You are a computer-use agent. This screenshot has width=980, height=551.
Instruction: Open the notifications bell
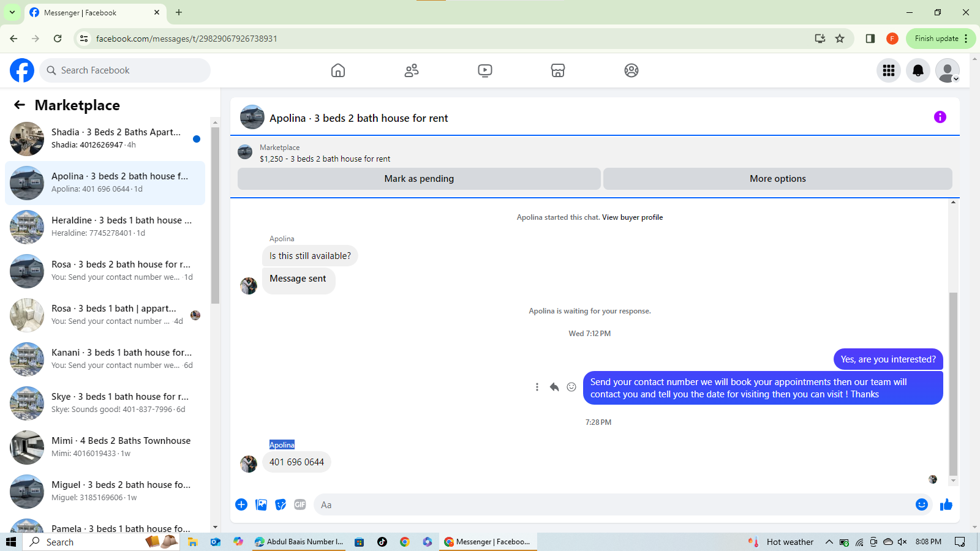(918, 70)
